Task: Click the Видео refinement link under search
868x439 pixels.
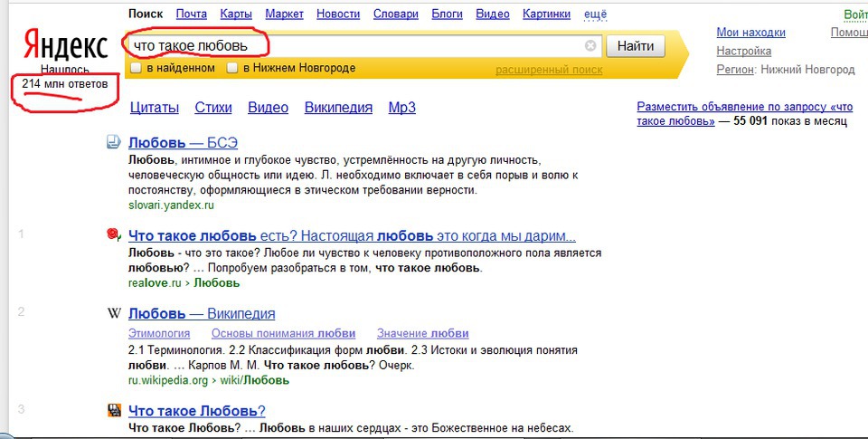Action: (268, 108)
